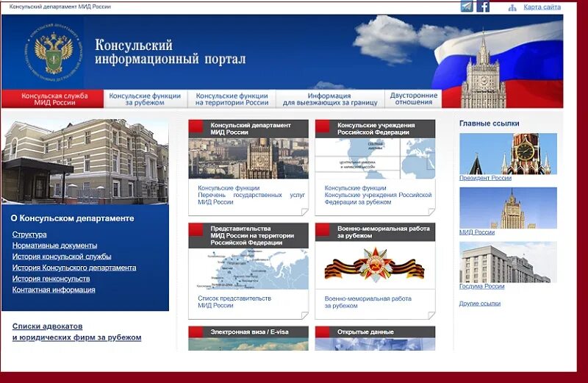Select the Консульская служба МИД России tab
The image size is (588, 383).
(52, 99)
